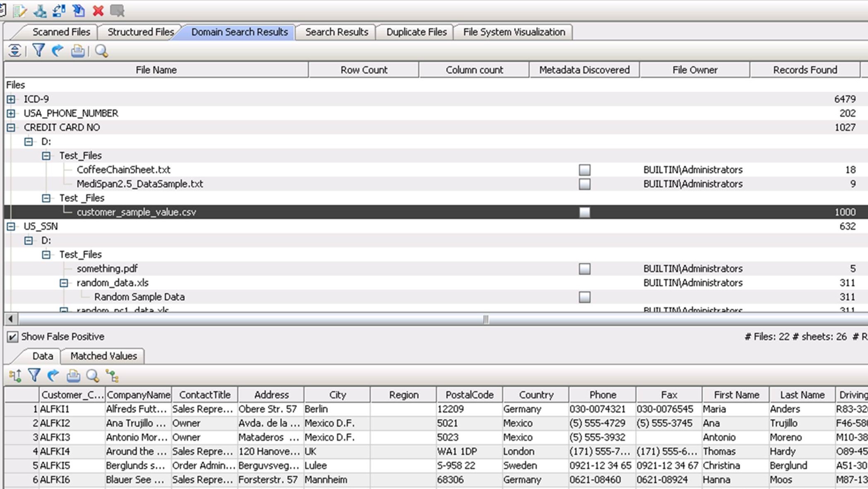Click the ALFKI1 customer code cell
This screenshot has height=489, width=868.
[72, 409]
